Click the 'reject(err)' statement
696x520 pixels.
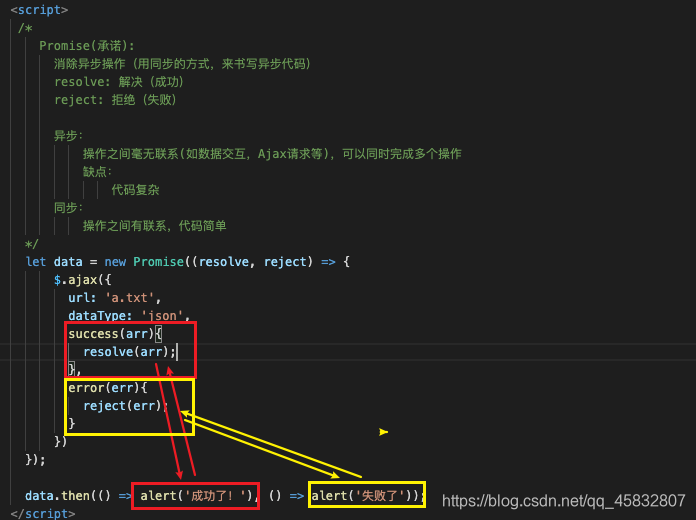pos(123,406)
